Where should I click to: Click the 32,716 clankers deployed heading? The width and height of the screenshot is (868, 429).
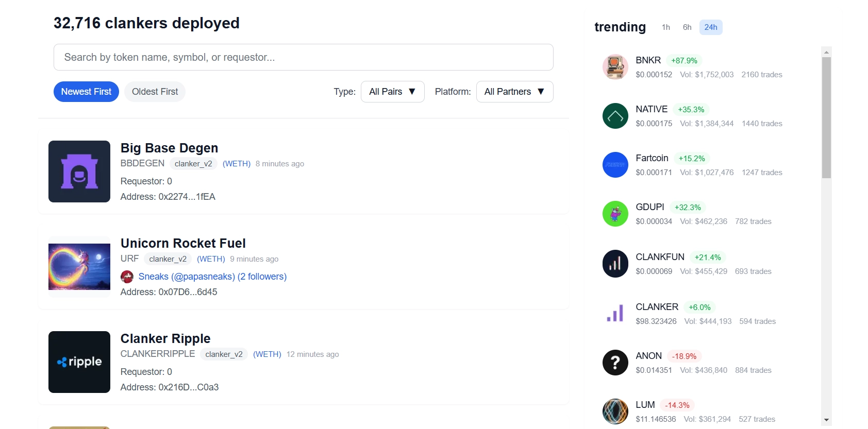[x=146, y=23]
